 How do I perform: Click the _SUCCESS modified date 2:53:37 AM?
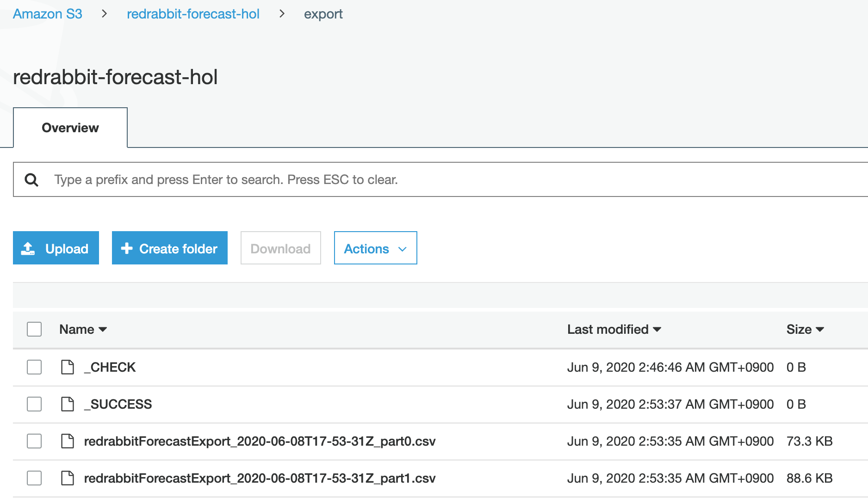point(670,404)
